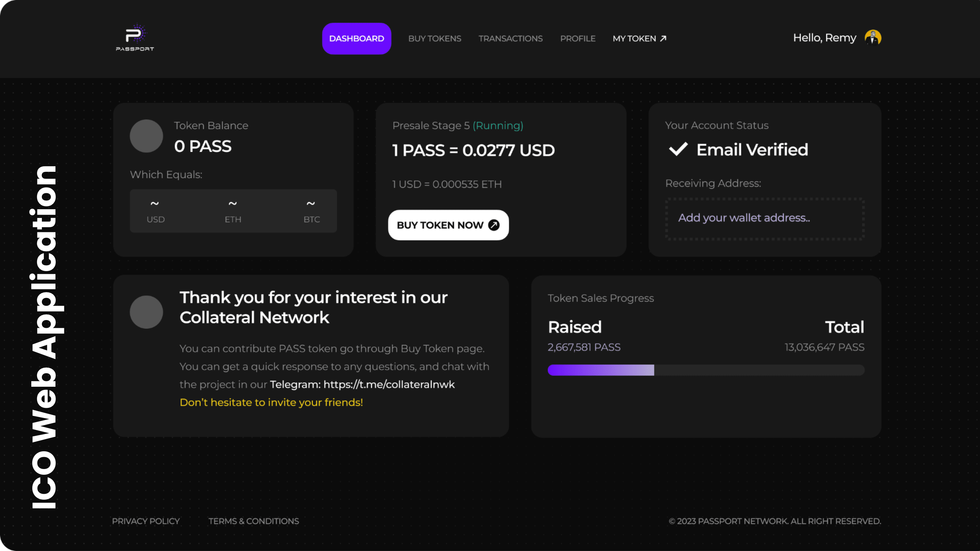
Task: Click the Add your wallet address field
Action: coord(765,219)
